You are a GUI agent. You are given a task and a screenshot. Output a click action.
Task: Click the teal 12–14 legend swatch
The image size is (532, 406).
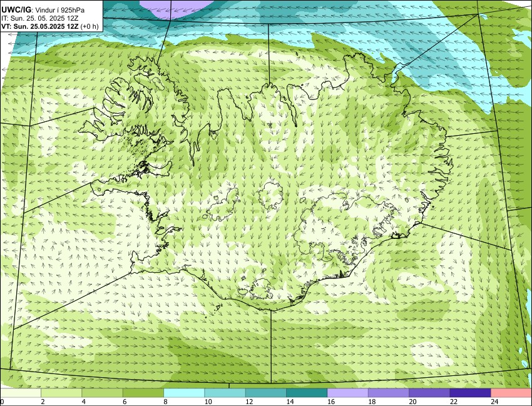click(265, 393)
